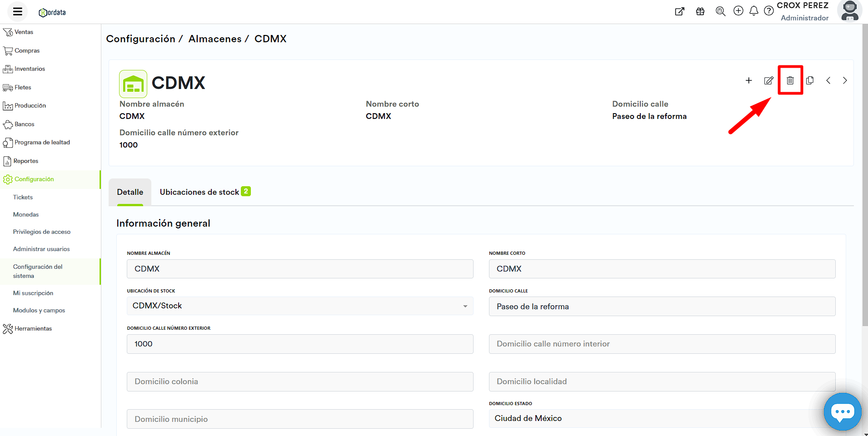Expand the Herramientas sidebar section
The image size is (868, 436).
pyautogui.click(x=33, y=329)
